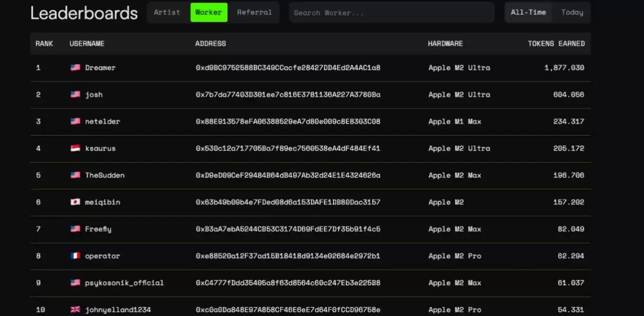Image resolution: width=644 pixels, height=316 pixels.
Task: Click the flag icon next to josh
Action: pyautogui.click(x=75, y=95)
